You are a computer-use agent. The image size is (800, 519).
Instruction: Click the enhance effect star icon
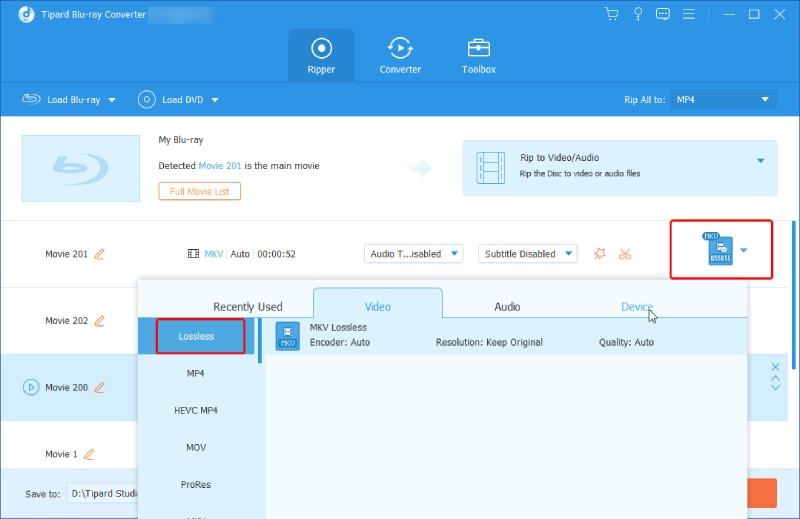click(599, 253)
